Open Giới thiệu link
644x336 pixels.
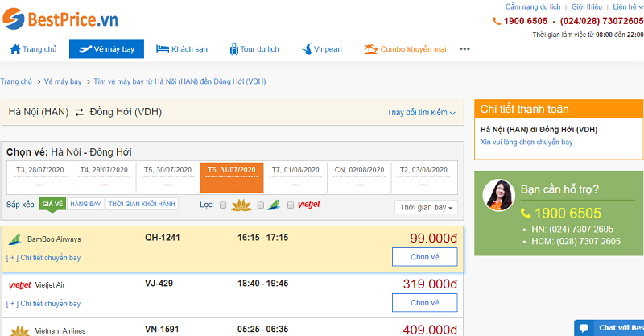click(x=587, y=7)
